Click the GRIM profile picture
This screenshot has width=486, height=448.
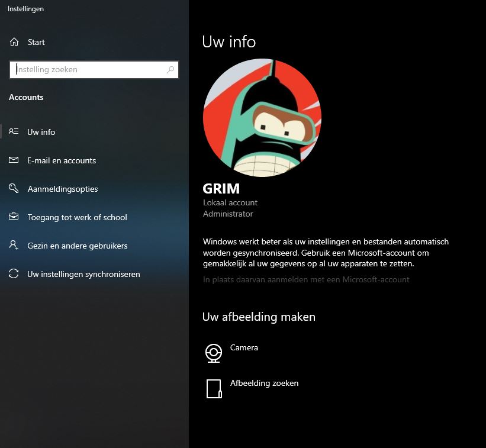pos(262,118)
